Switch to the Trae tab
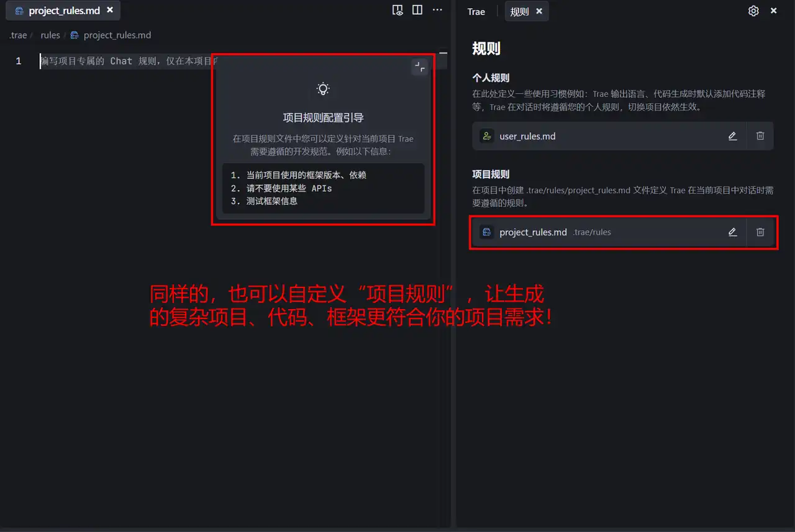The width and height of the screenshot is (795, 532). point(476,11)
